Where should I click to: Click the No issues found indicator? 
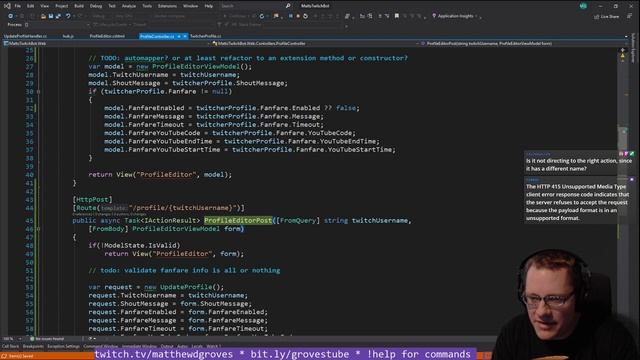coord(47,339)
